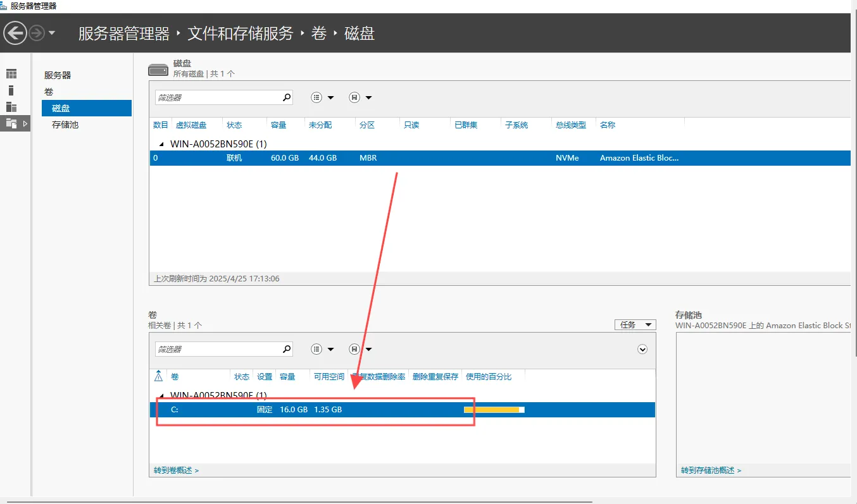Click the back navigation arrow button
Image resolution: width=857 pixels, height=504 pixels.
pos(15,33)
